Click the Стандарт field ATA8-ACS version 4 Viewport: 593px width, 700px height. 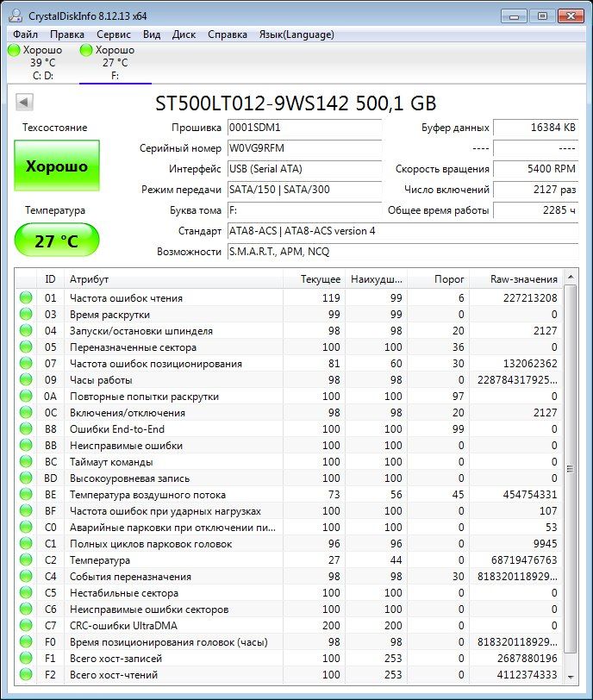click(403, 231)
